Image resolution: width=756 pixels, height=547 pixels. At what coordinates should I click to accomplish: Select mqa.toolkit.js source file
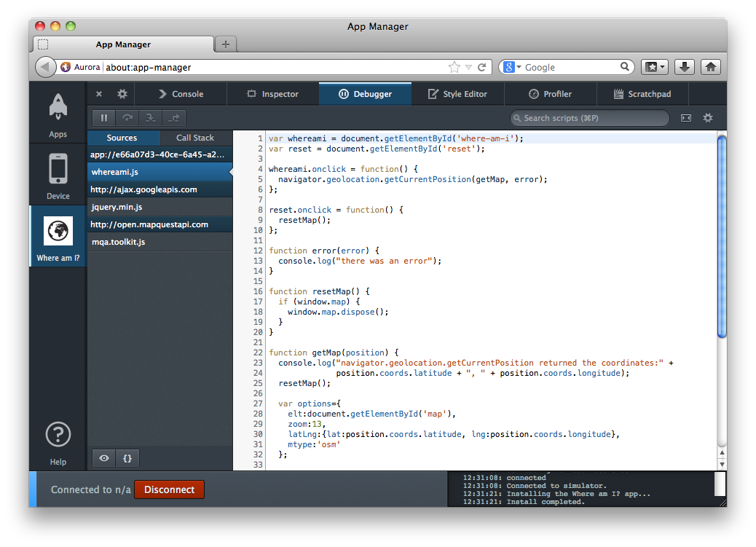160,242
